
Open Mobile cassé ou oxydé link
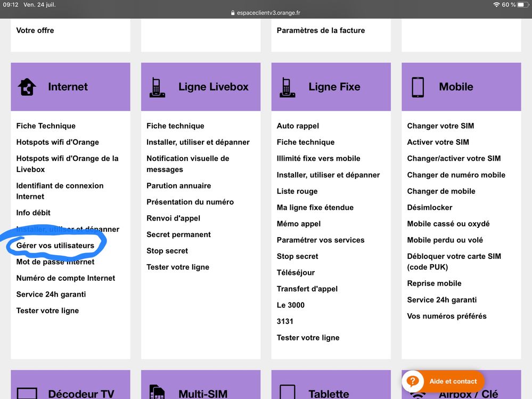tap(448, 224)
